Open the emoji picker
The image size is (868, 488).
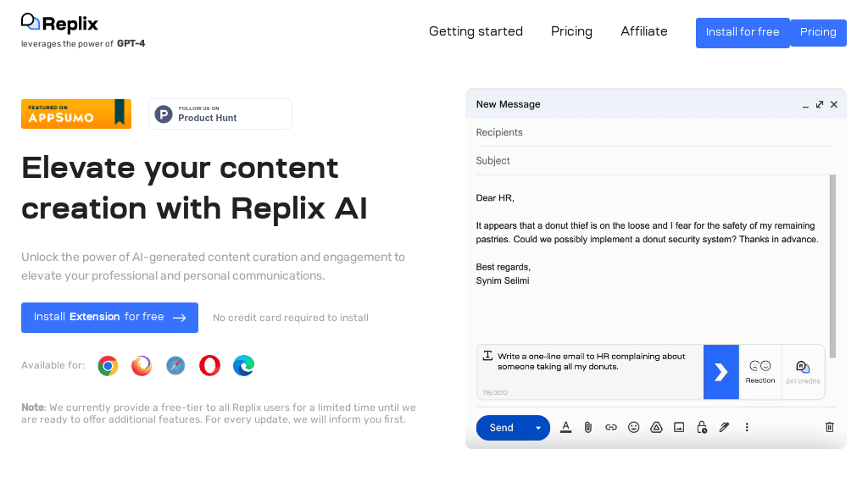pyautogui.click(x=634, y=427)
